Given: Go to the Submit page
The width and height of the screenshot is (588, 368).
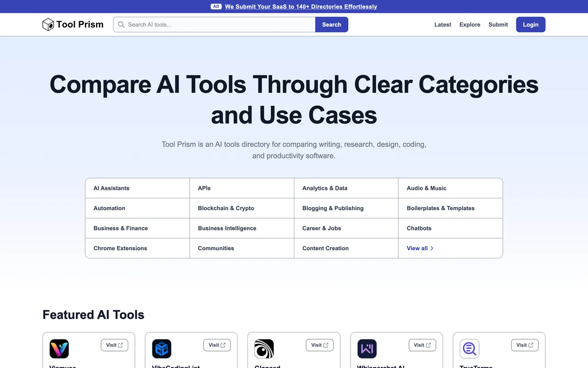Looking at the screenshot, I should tap(498, 24).
